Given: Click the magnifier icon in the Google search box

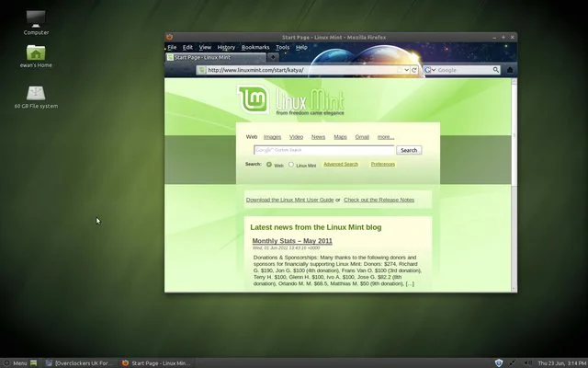Looking at the screenshot, I should click(x=496, y=70).
